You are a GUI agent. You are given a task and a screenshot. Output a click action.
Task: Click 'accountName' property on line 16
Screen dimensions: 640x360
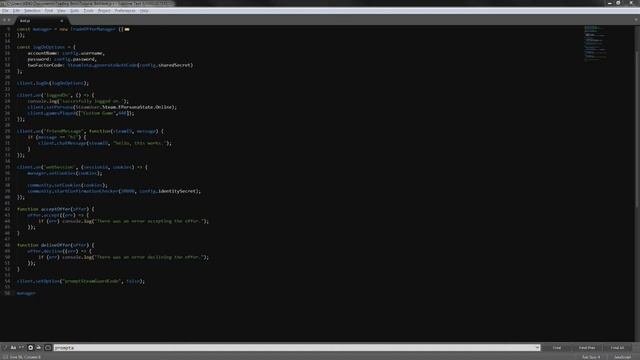coord(43,53)
